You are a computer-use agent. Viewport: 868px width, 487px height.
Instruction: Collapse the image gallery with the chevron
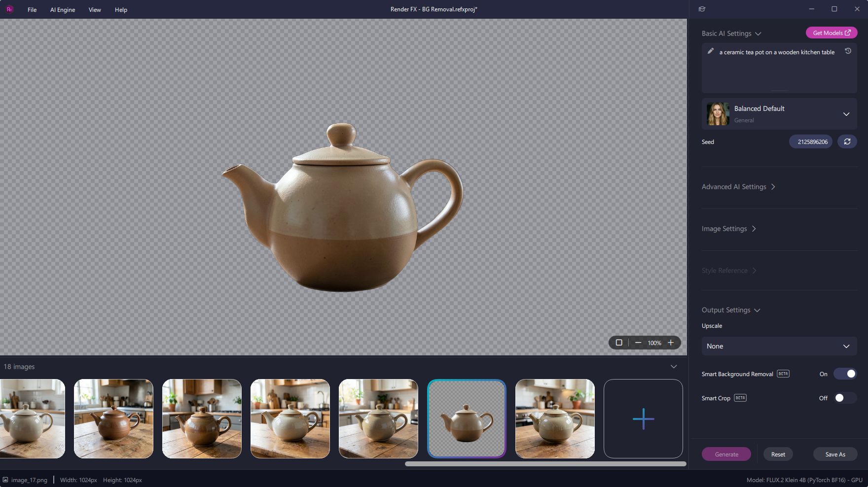click(674, 367)
